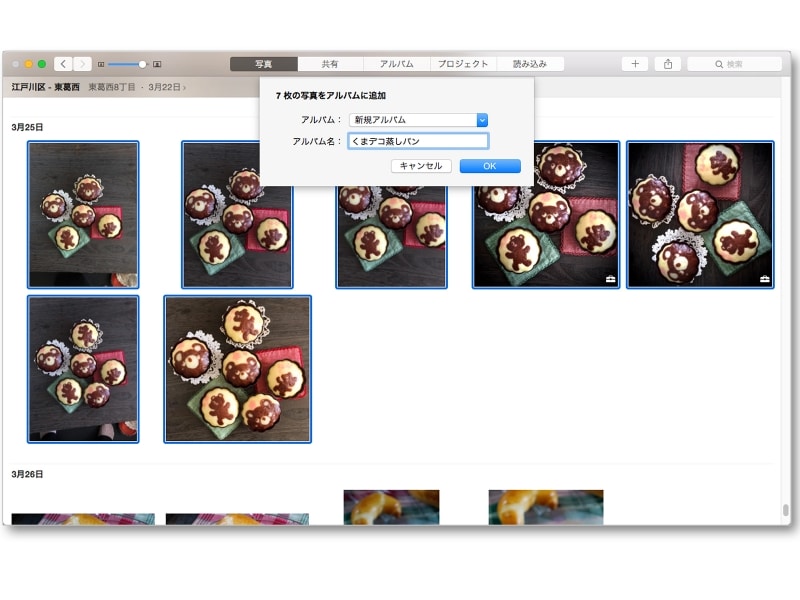Open the third 3月26日 bread photo
Screen dimensions: 800x600
(x=391, y=507)
